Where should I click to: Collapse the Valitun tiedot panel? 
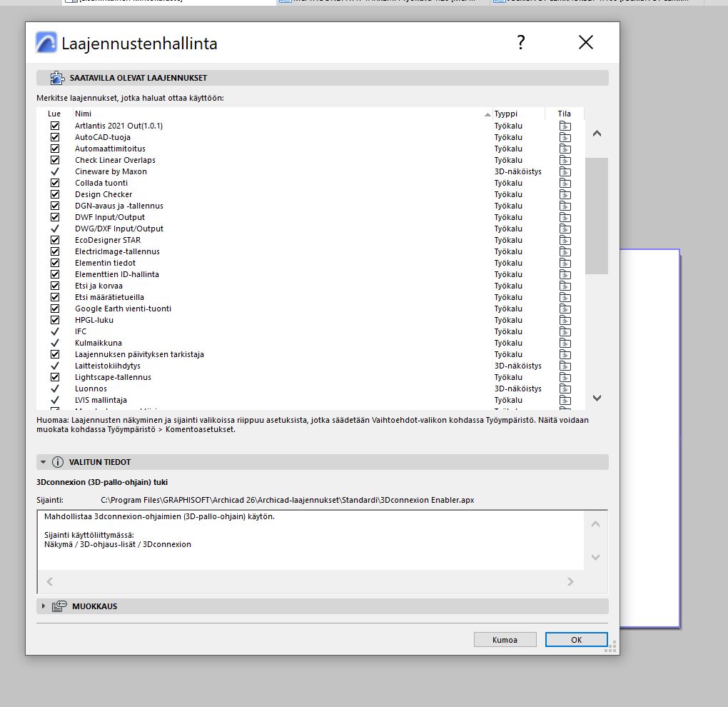click(x=44, y=462)
